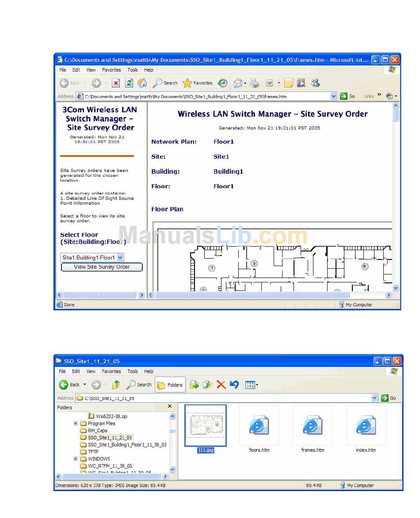420x518 pixels.
Task: Close the Folders pane with its X
Action: pyautogui.click(x=170, y=406)
